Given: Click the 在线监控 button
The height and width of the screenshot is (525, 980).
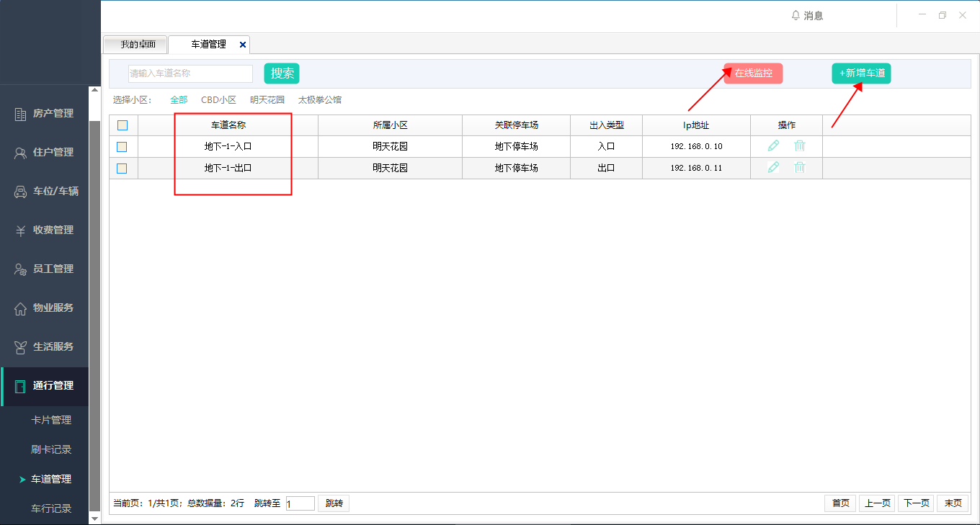Looking at the screenshot, I should coord(753,73).
